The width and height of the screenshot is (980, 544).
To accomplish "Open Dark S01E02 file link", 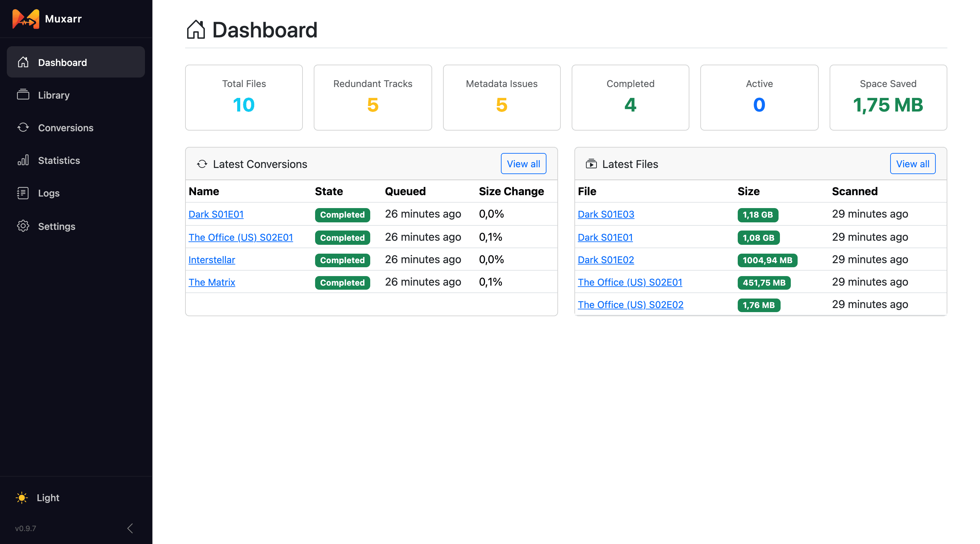I will [606, 260].
